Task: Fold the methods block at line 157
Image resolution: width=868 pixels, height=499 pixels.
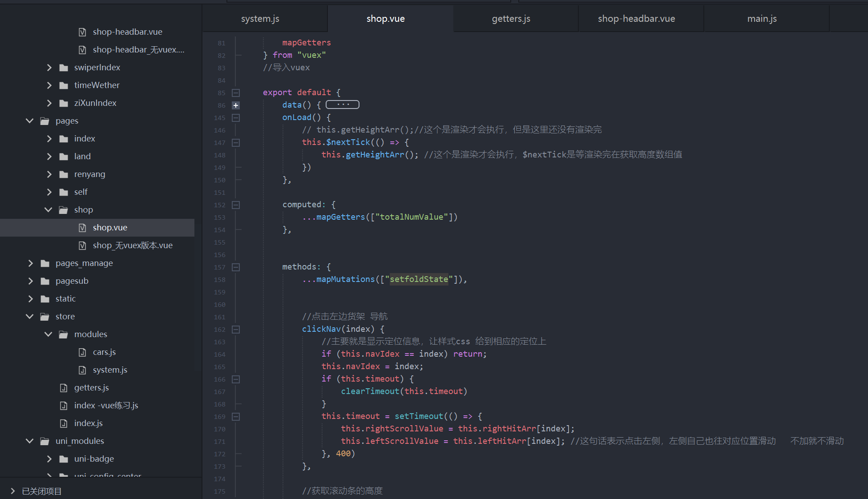Action: pos(236,267)
